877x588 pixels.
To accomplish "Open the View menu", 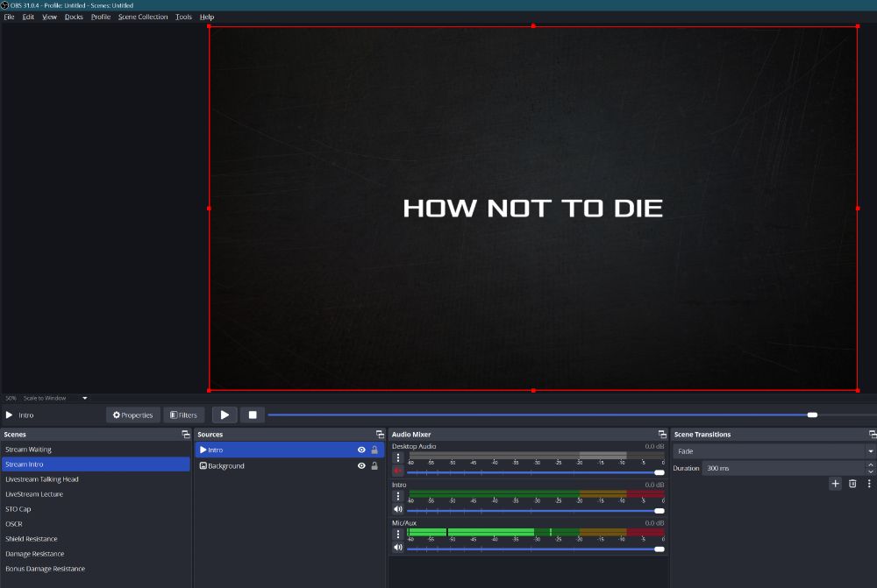I will tap(49, 17).
